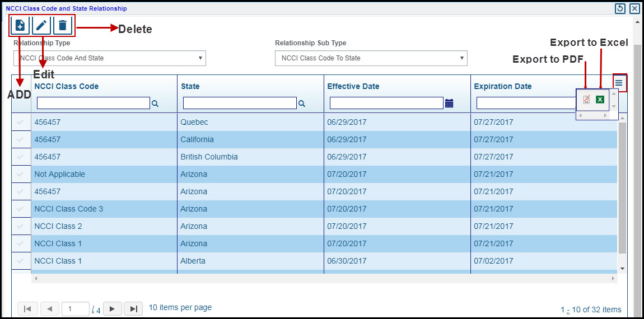Viewport: 644px width, 319px height.
Task: Jump to the last page of results
Action: point(133,309)
